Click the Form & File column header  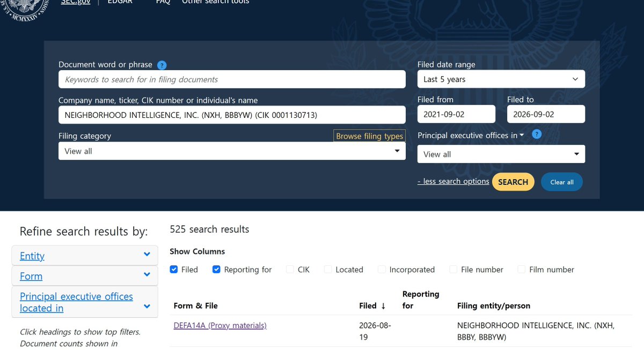pyautogui.click(x=196, y=306)
